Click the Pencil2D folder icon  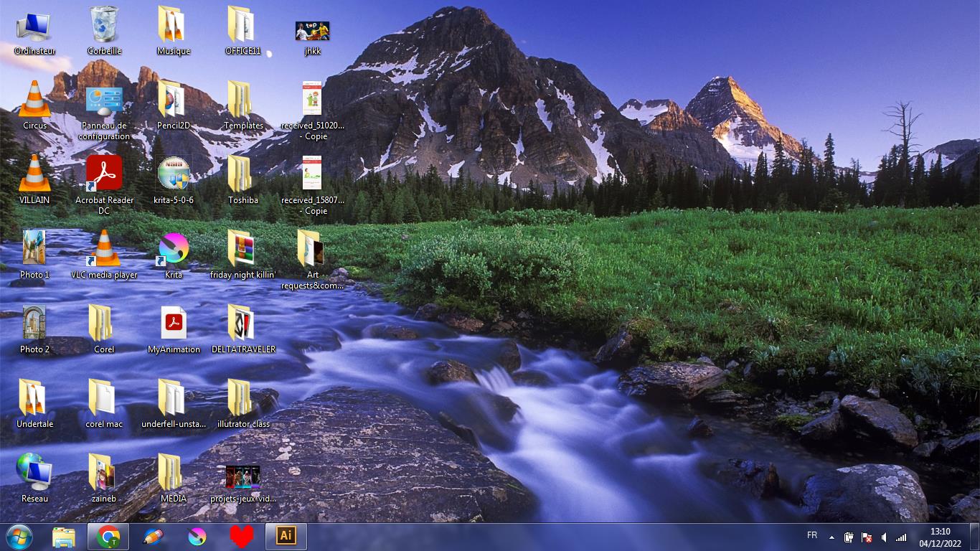coord(174,100)
